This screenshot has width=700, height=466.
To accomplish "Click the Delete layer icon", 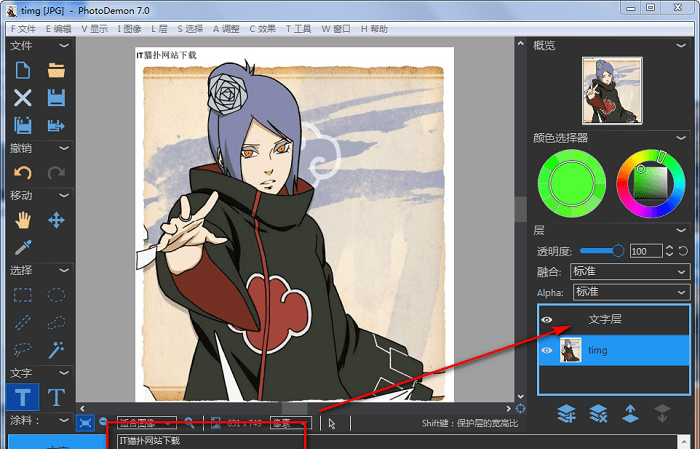I will (x=598, y=414).
